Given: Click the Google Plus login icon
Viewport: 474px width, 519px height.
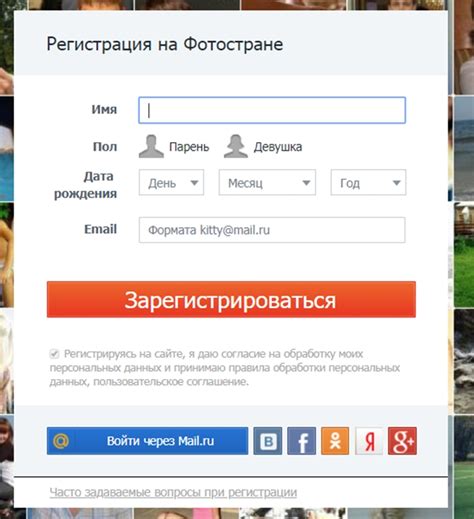Looking at the screenshot, I should click(402, 441).
